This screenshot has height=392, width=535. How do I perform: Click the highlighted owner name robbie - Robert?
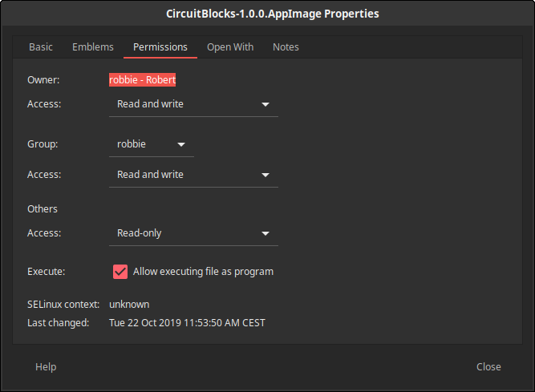point(142,80)
